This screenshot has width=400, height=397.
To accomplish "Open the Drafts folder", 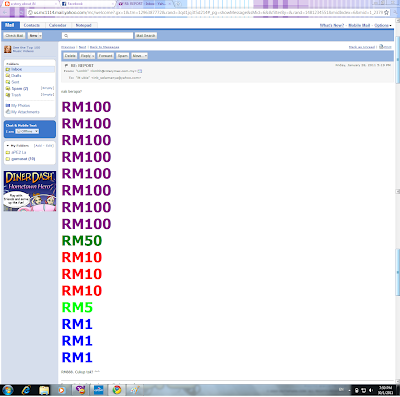I will (16, 76).
